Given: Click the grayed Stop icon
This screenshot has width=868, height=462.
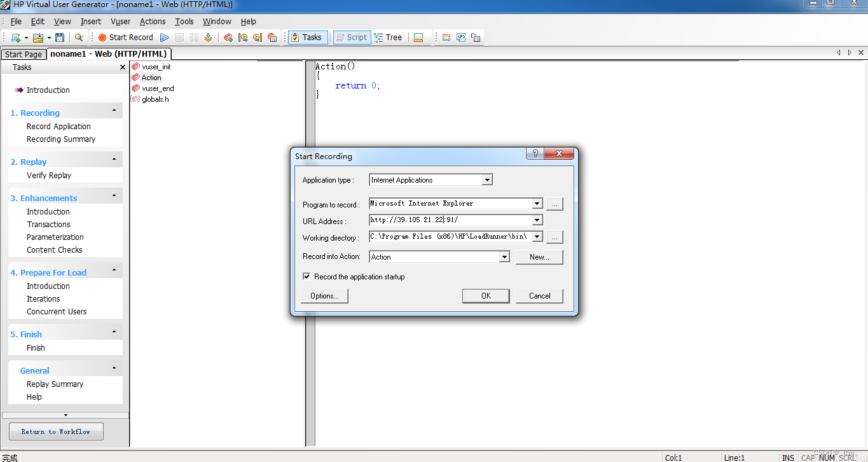Looking at the screenshot, I should pyautogui.click(x=179, y=38).
